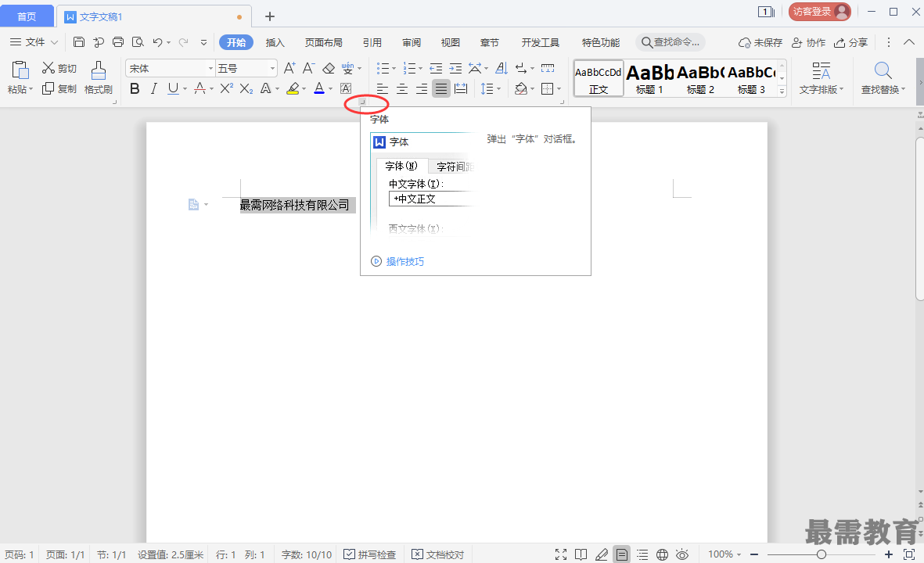Expand the numbered list dropdown
The height and width of the screenshot is (563, 924).
[x=420, y=69]
